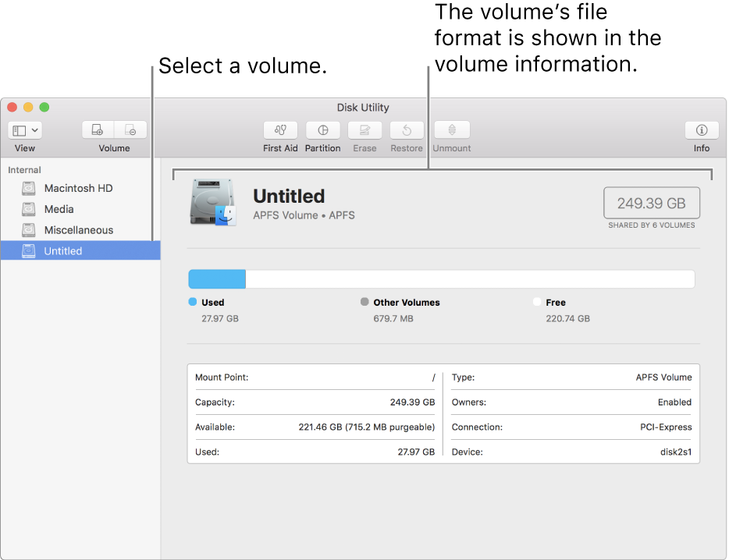Open the View dropdown menu
The height and width of the screenshot is (560, 729).
[25, 130]
